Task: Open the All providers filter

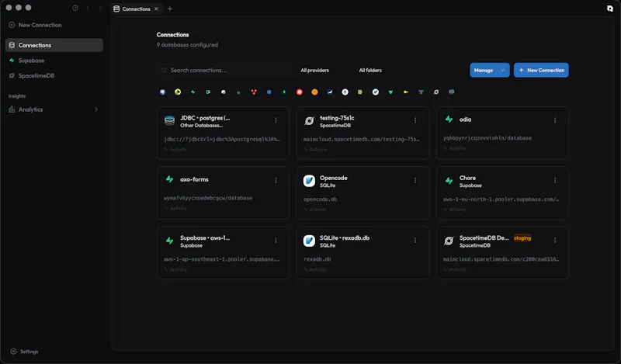Action: point(315,70)
